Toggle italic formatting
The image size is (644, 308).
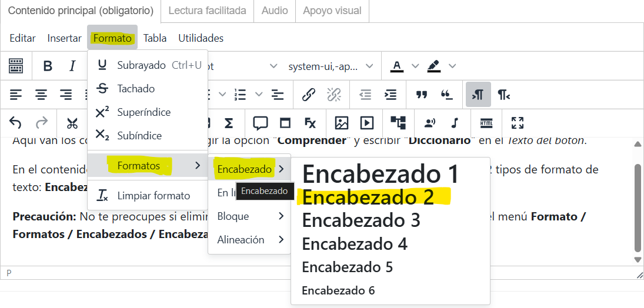click(x=72, y=66)
